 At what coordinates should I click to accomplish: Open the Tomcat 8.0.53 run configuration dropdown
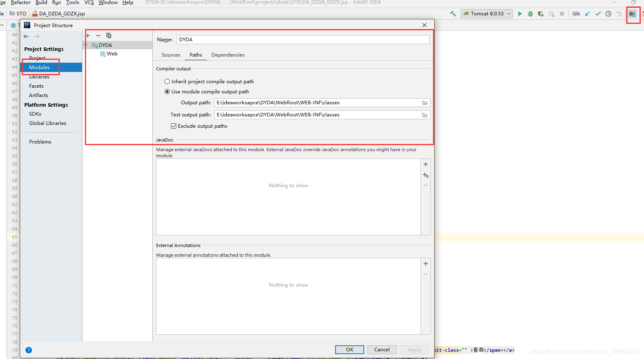(487, 14)
